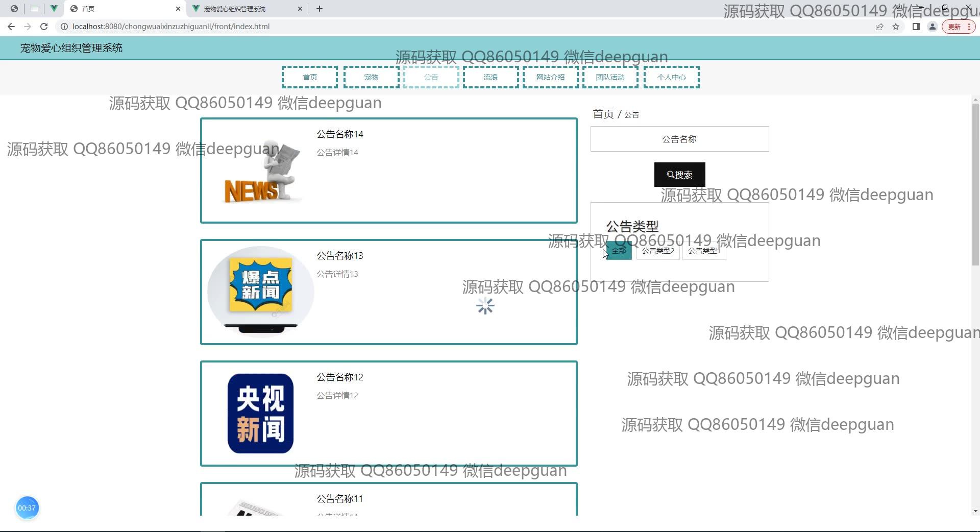Click the site information icon in address bar
The height and width of the screenshot is (532, 980).
coord(64,27)
